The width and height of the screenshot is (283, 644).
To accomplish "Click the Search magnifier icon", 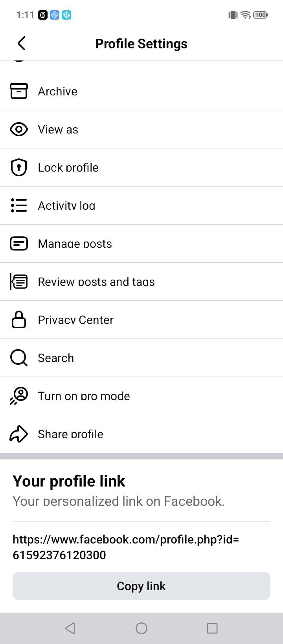I will 19,358.
